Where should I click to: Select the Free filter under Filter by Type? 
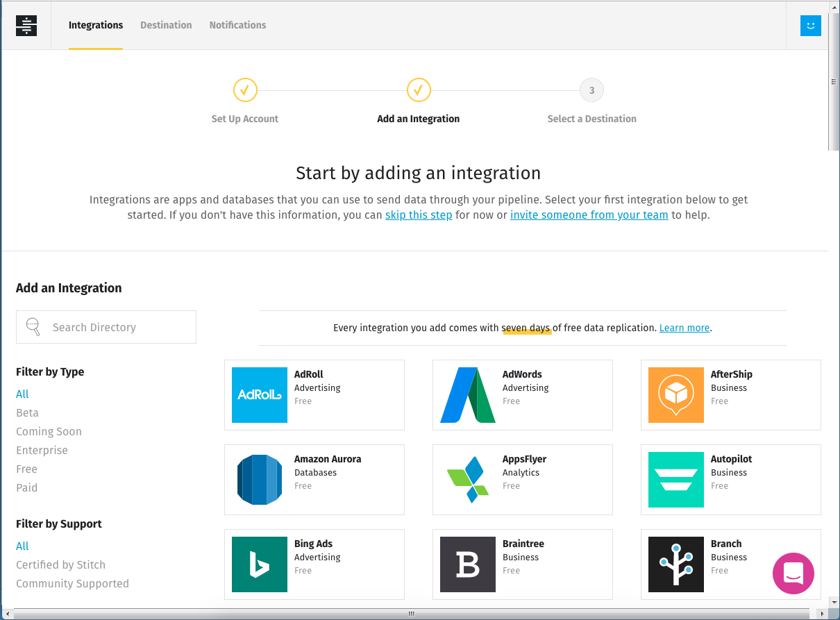click(26, 469)
